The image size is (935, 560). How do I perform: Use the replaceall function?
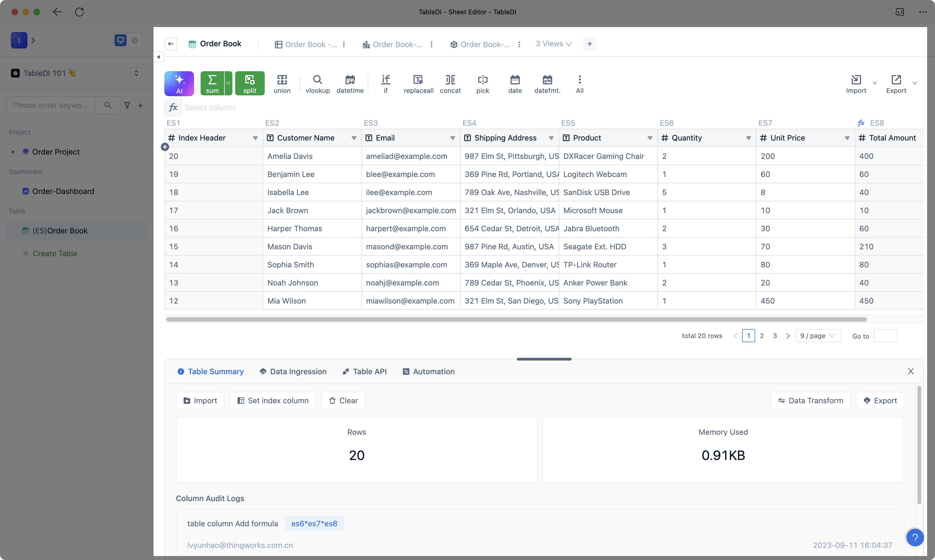pos(418,83)
